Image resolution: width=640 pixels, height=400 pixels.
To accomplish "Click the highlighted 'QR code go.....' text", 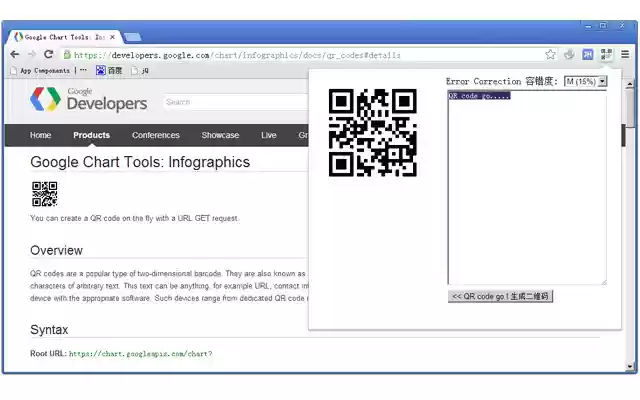I will click(x=479, y=96).
